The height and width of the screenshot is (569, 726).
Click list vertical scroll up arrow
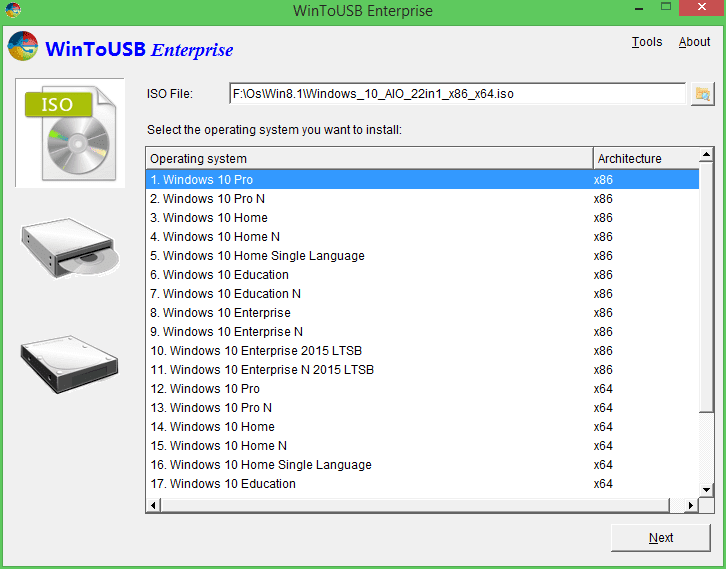(x=706, y=155)
